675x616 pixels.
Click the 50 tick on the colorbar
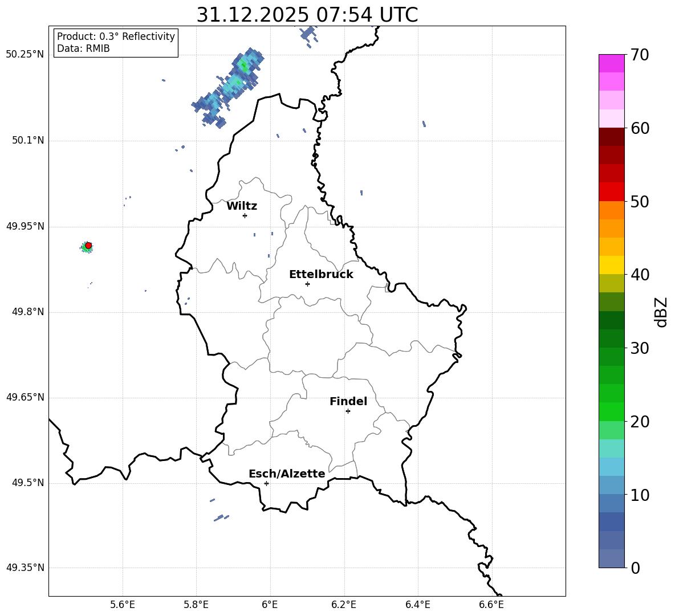pyautogui.click(x=640, y=201)
